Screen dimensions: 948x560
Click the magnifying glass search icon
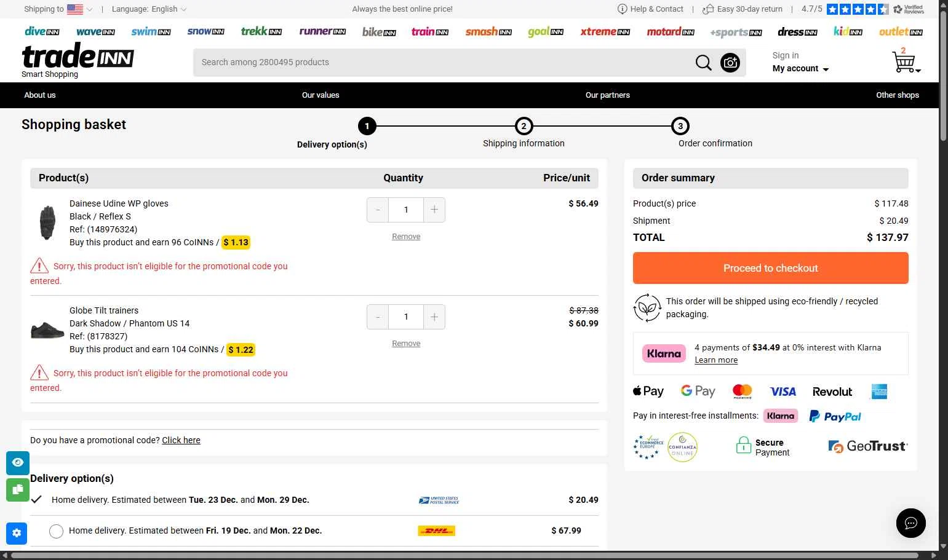[x=703, y=62]
